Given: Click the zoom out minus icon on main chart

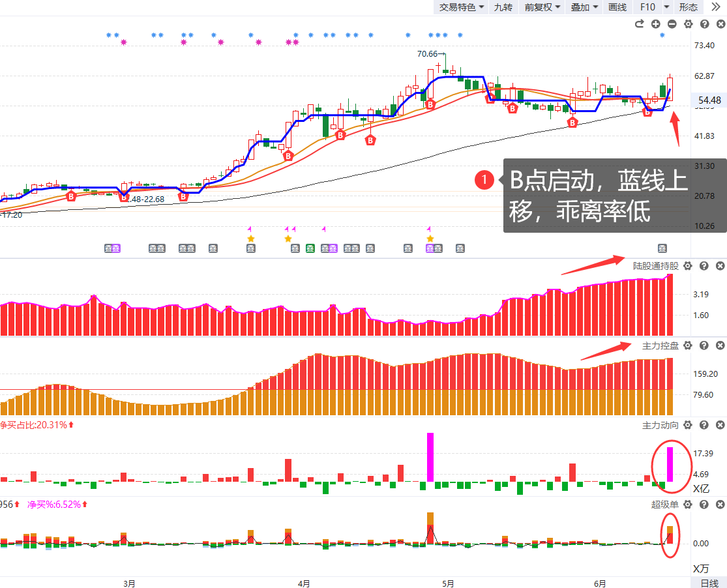Looking at the screenshot, I should (672, 24).
